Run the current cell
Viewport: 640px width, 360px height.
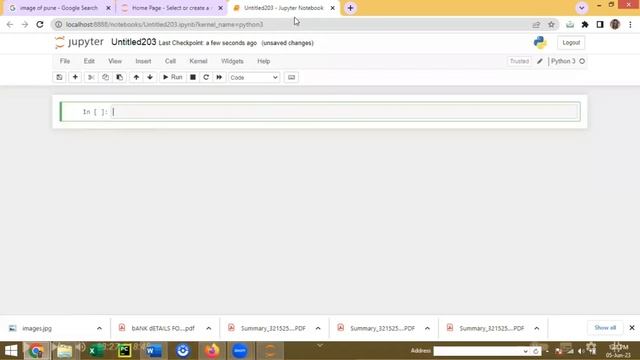(172, 77)
